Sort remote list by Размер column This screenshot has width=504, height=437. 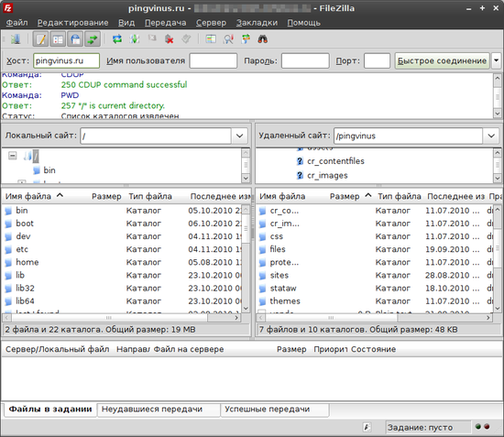345,196
